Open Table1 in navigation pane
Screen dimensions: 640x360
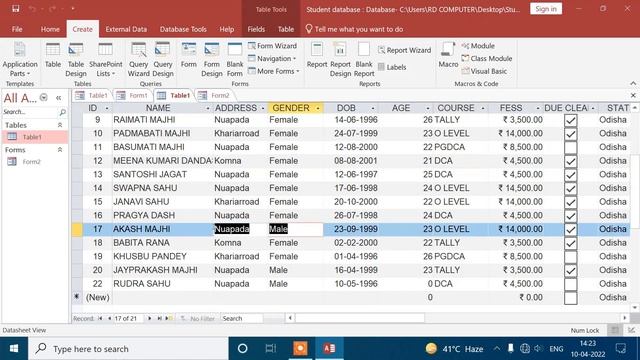[x=35, y=137]
